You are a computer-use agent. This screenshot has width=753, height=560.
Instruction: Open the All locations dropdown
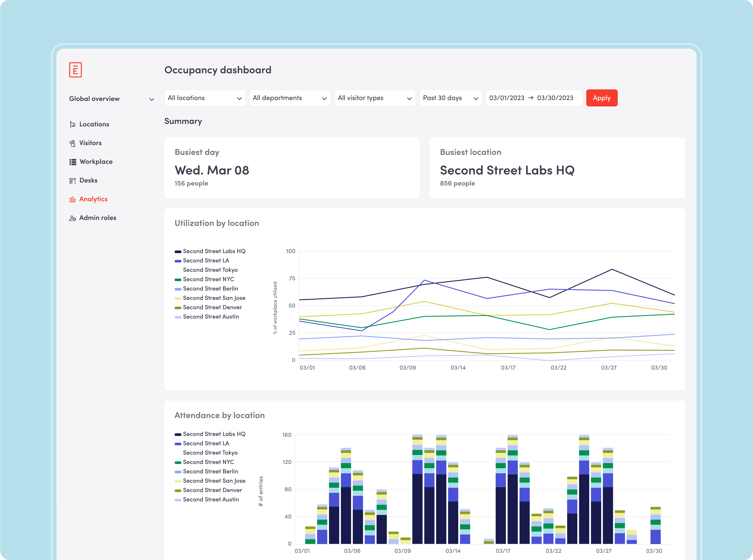click(205, 98)
